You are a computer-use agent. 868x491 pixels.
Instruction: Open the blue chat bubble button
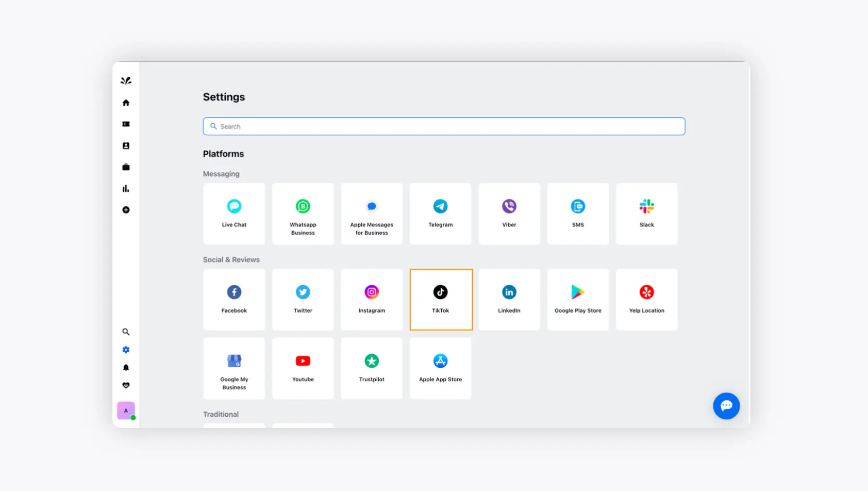726,406
